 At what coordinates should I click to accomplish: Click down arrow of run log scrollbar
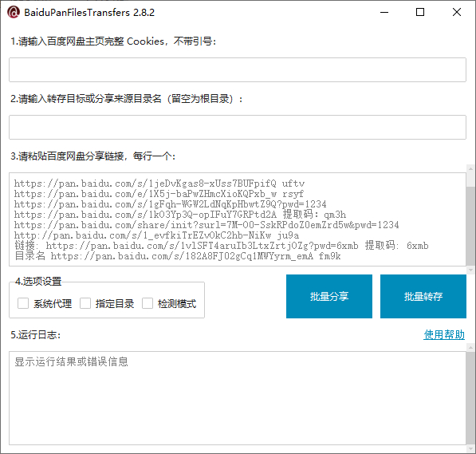tap(471, 449)
